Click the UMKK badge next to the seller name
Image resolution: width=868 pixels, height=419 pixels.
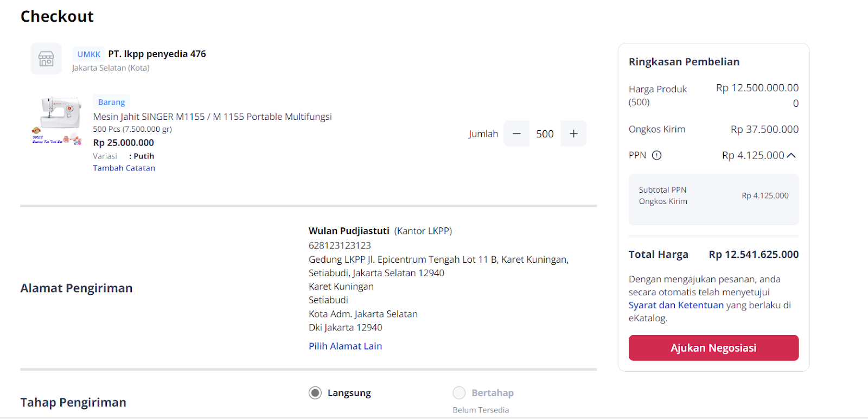pyautogui.click(x=88, y=54)
